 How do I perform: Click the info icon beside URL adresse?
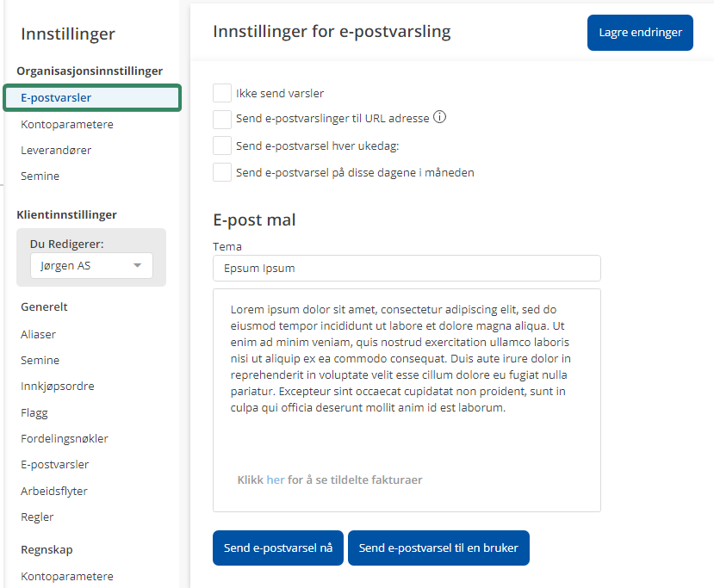pyautogui.click(x=439, y=118)
